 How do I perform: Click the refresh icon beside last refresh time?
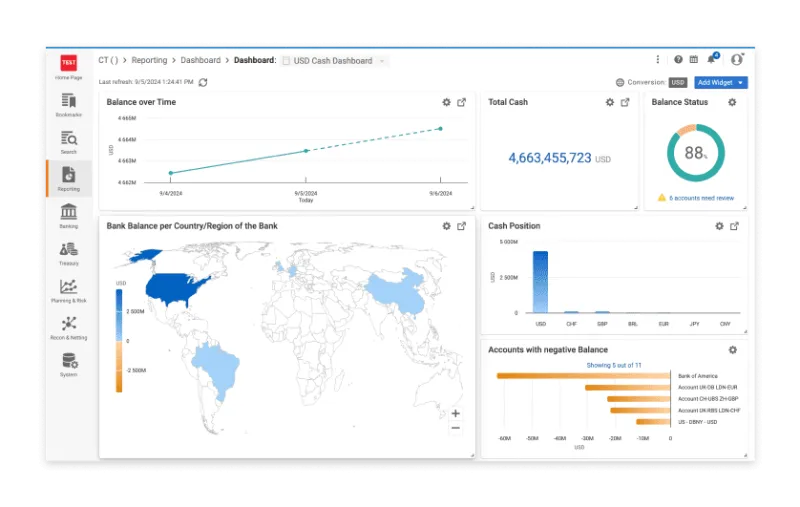tap(203, 82)
